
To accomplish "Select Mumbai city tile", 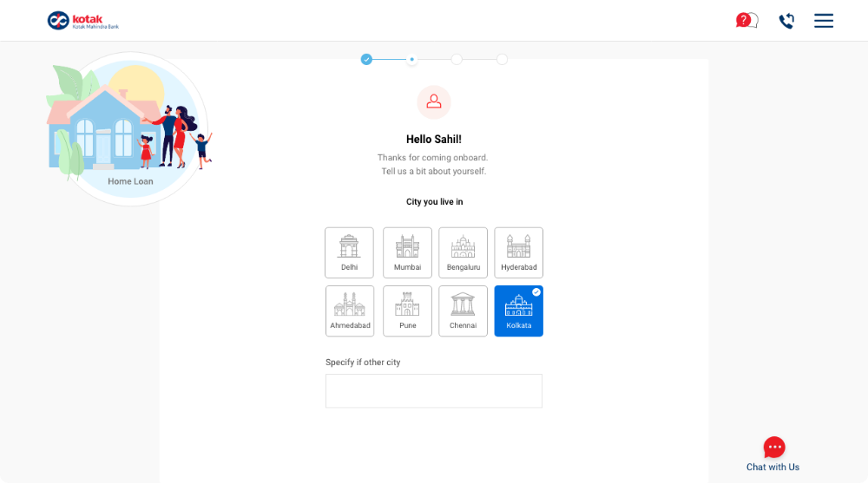I will 407,252.
